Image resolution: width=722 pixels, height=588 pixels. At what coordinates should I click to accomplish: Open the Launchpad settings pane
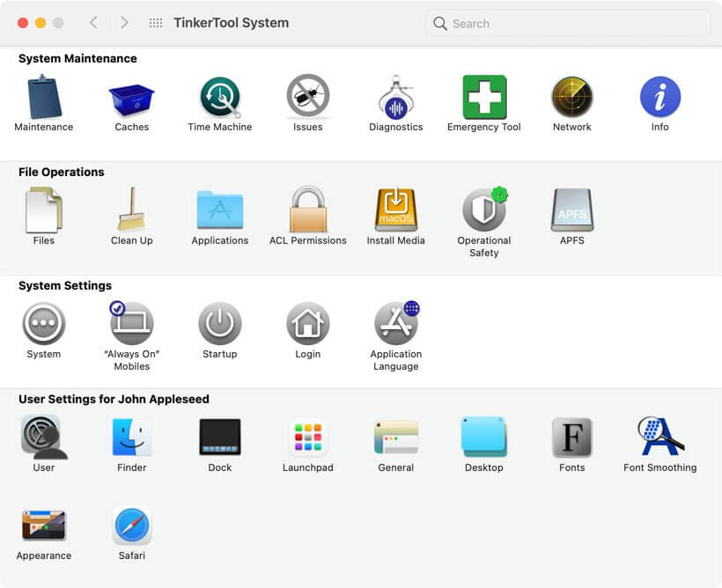click(307, 437)
